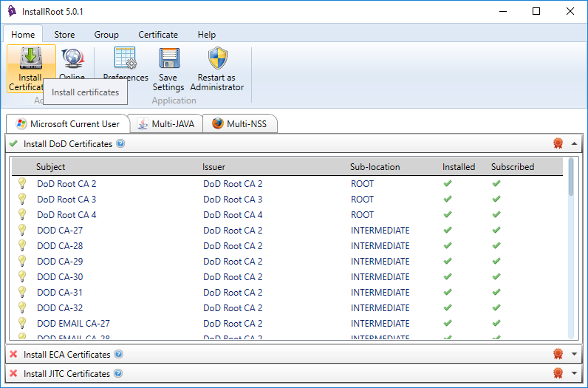The width and height of the screenshot is (588, 388).
Task: Toggle Subscribed check for DoD Root CA 2
Action: click(496, 183)
